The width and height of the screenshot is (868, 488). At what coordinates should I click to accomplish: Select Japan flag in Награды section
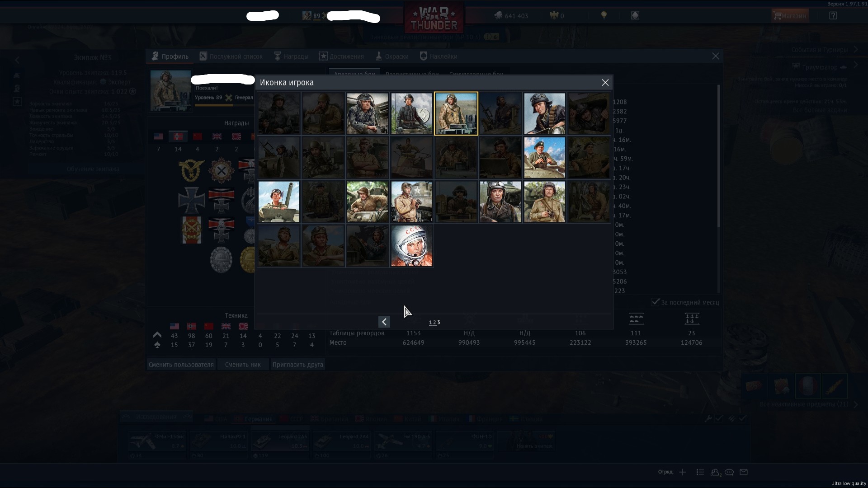[x=236, y=136]
